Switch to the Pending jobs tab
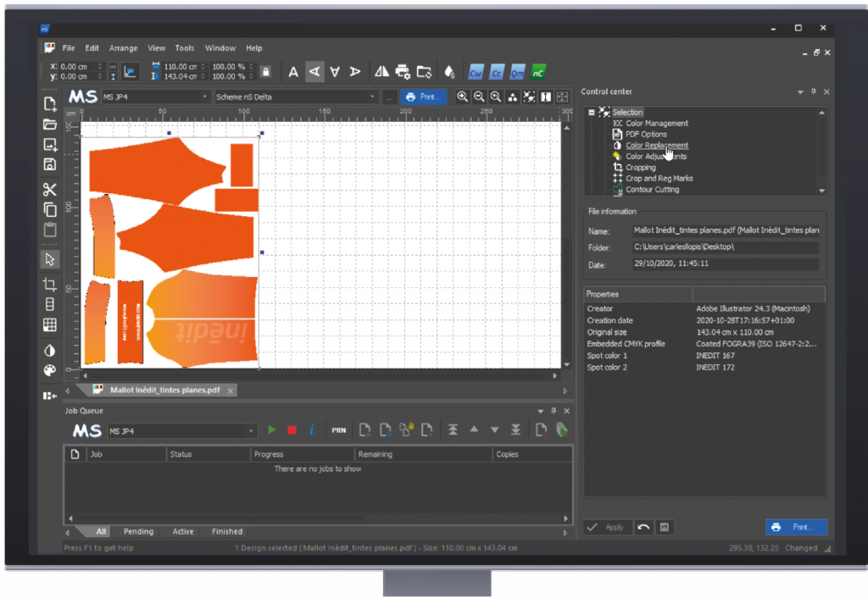The image size is (868, 599). [138, 531]
